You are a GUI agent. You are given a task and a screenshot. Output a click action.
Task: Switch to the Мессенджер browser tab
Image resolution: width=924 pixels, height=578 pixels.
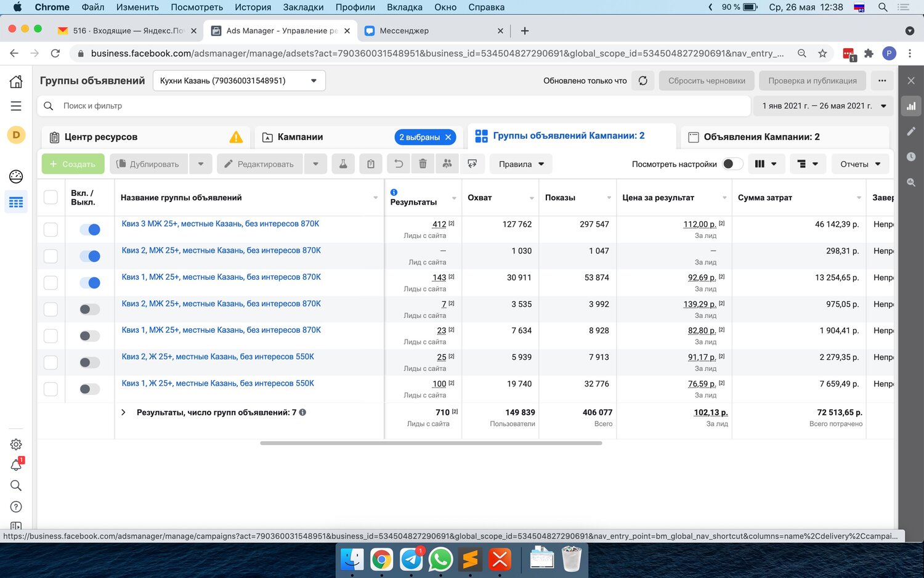(432, 31)
